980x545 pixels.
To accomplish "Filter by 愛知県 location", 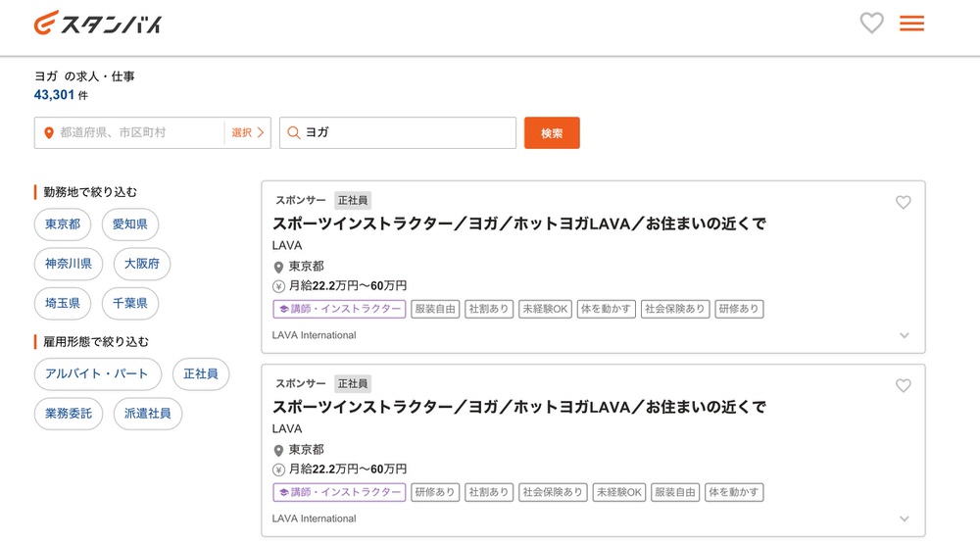I will point(129,224).
